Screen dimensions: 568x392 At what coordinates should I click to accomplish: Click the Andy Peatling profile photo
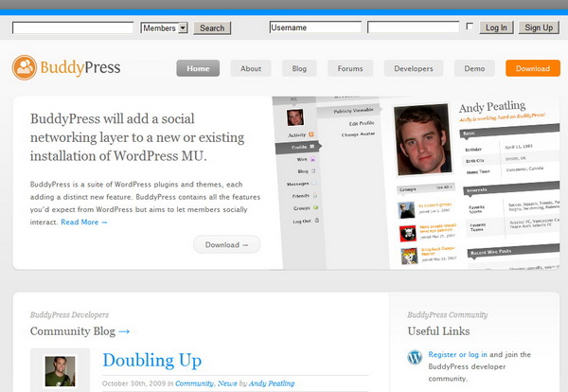click(423, 139)
